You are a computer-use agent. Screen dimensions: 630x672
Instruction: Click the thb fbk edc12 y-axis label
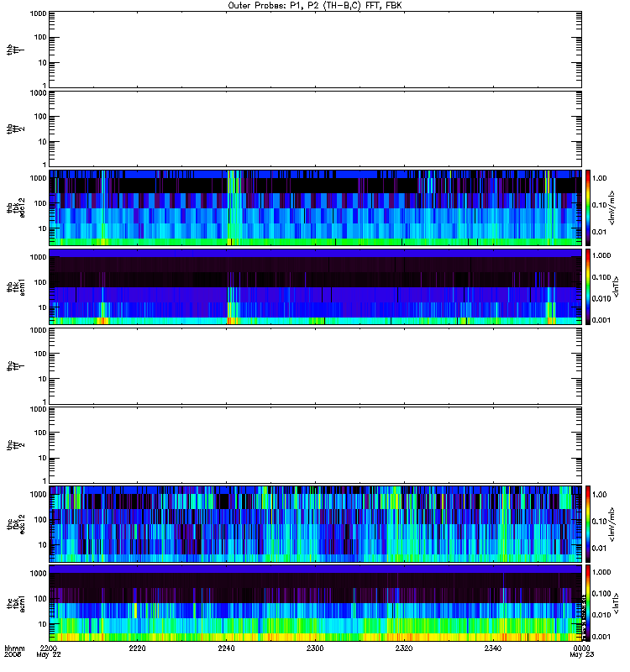16,207
